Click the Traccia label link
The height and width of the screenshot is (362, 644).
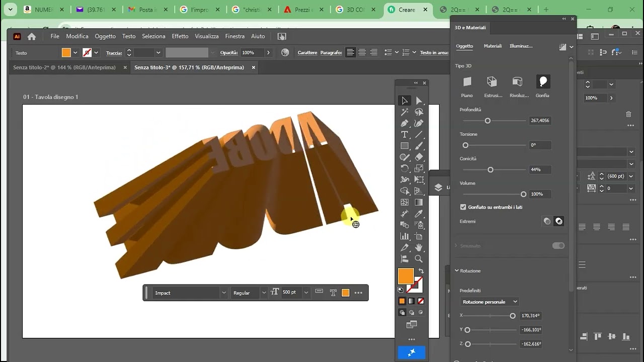tap(114, 52)
